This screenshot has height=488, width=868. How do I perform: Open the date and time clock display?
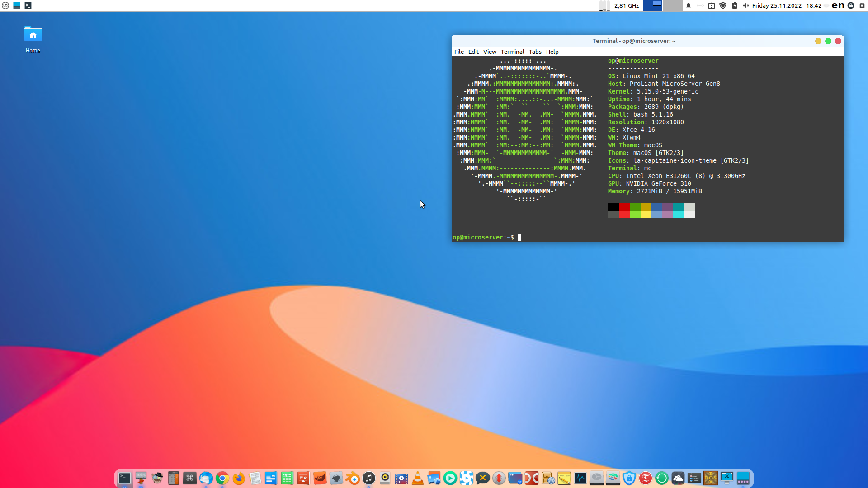[787, 5]
